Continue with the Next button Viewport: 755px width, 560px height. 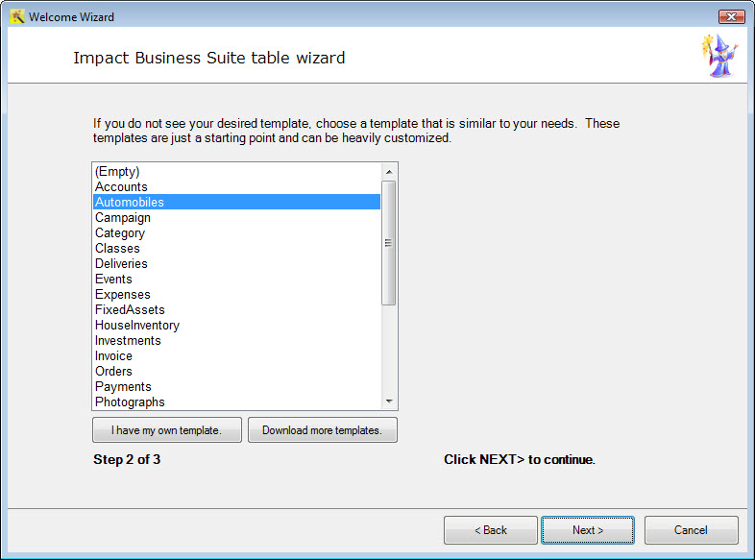[x=588, y=530]
